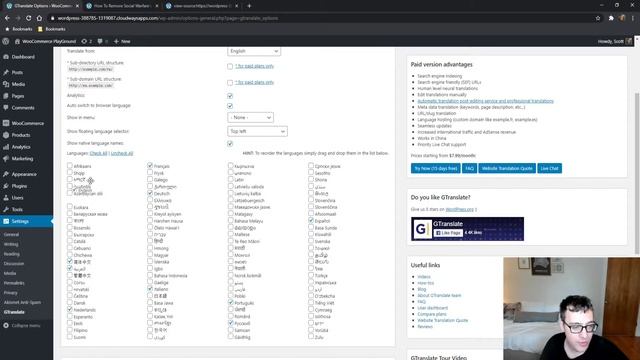Open the GTranslate settings submenu item

tap(14, 312)
